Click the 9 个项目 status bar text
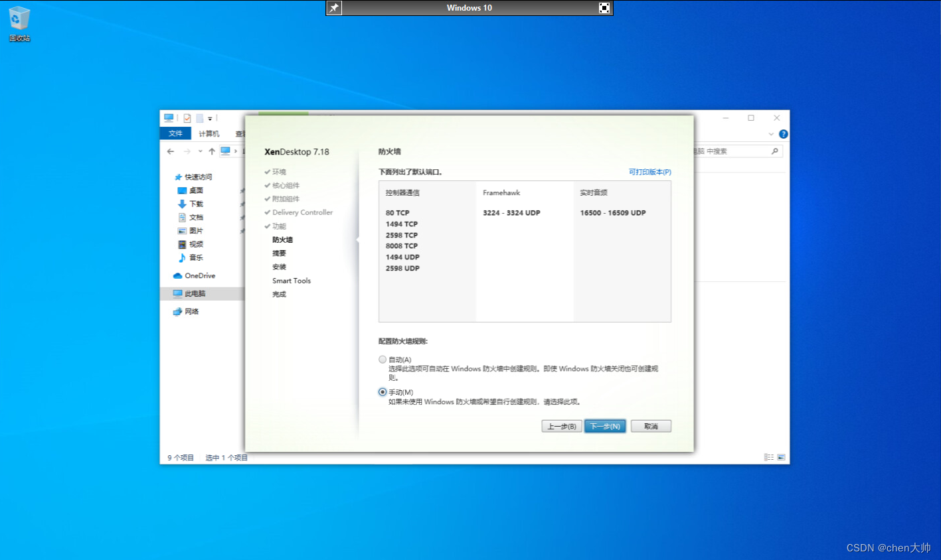Screen dimensions: 941x560 coord(181,458)
